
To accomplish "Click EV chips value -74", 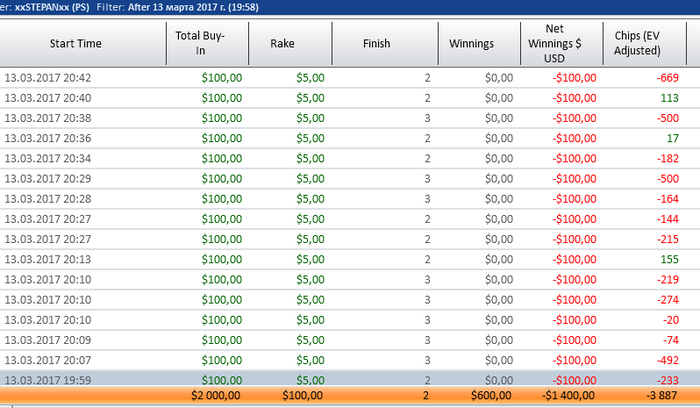I will (671, 340).
